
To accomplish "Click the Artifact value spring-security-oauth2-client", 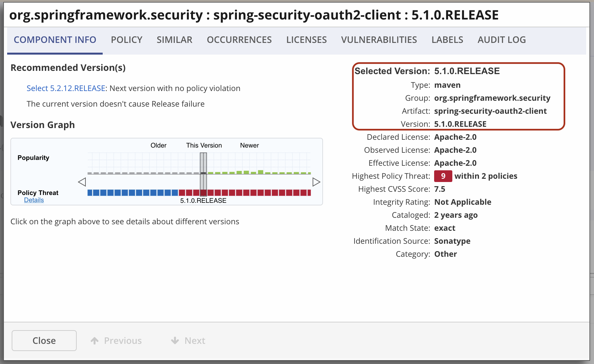I will 490,111.
